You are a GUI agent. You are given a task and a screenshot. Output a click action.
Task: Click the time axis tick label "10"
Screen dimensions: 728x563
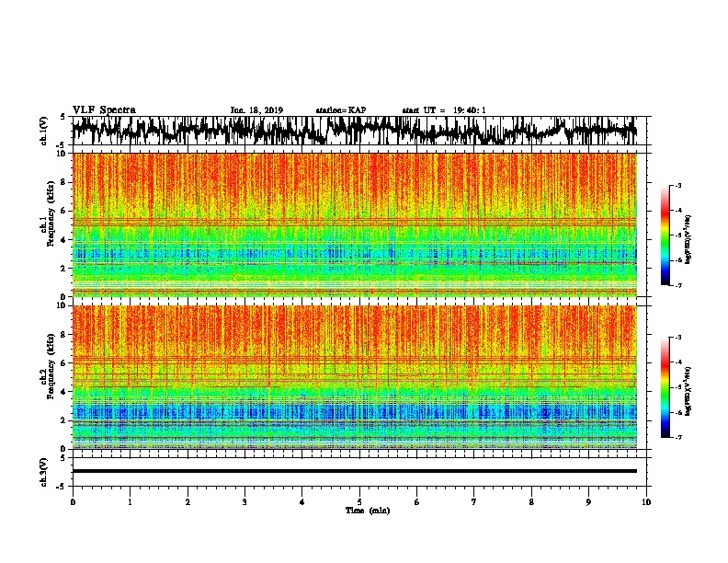646,502
